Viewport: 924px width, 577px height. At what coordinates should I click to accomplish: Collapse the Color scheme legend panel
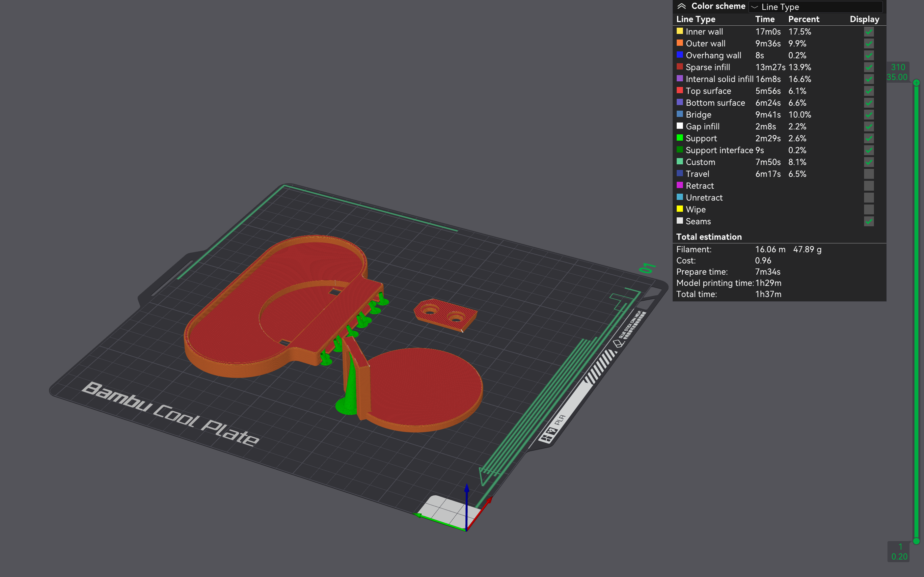point(681,6)
